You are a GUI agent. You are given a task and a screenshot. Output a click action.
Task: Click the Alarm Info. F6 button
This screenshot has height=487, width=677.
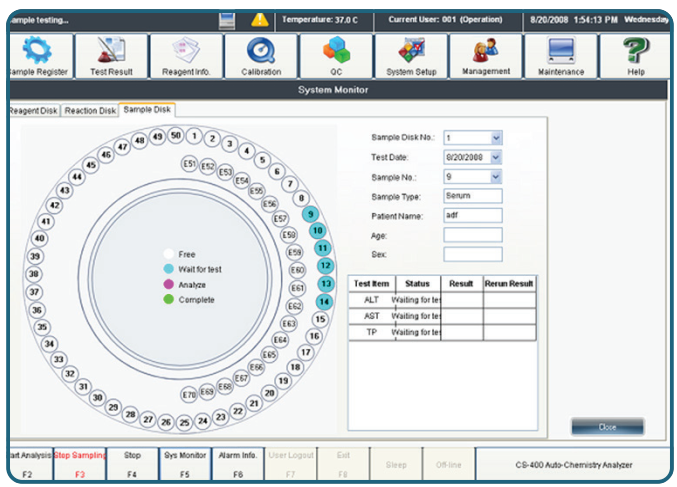[x=238, y=461]
